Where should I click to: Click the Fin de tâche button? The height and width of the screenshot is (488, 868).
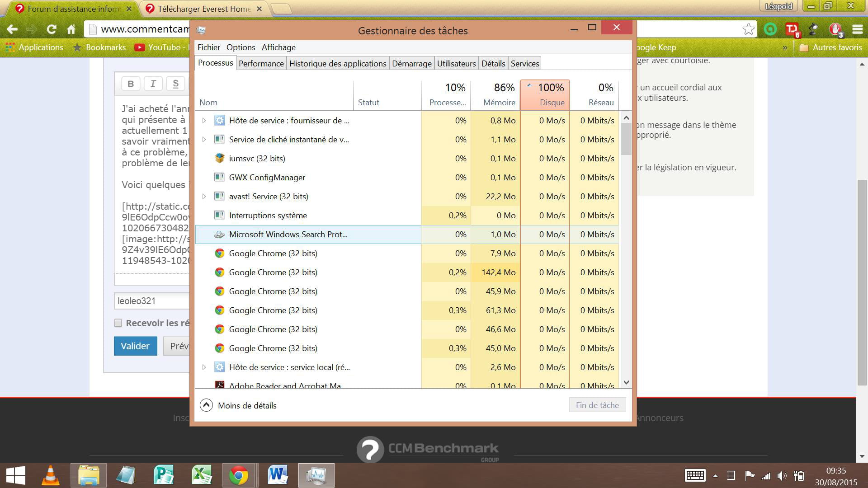tap(597, 405)
